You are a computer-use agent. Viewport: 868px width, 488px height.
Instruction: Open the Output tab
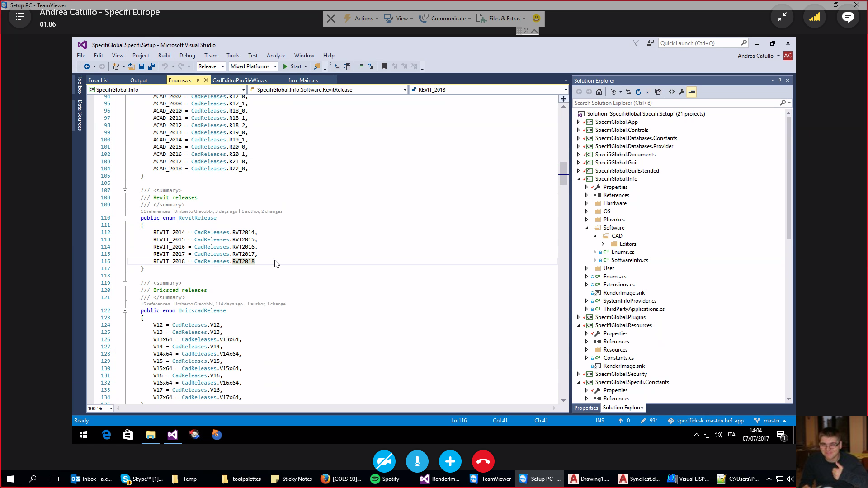[x=139, y=80]
